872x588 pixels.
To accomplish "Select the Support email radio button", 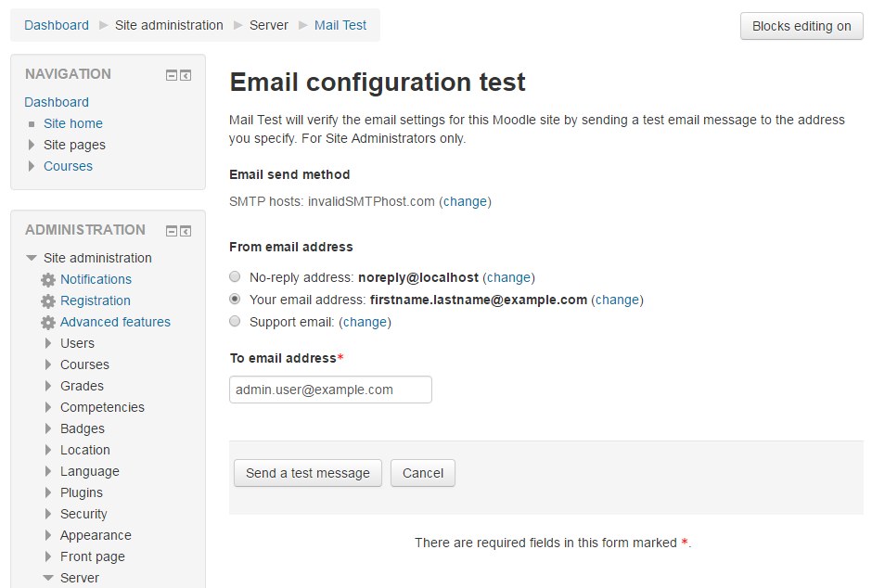I will (x=235, y=321).
